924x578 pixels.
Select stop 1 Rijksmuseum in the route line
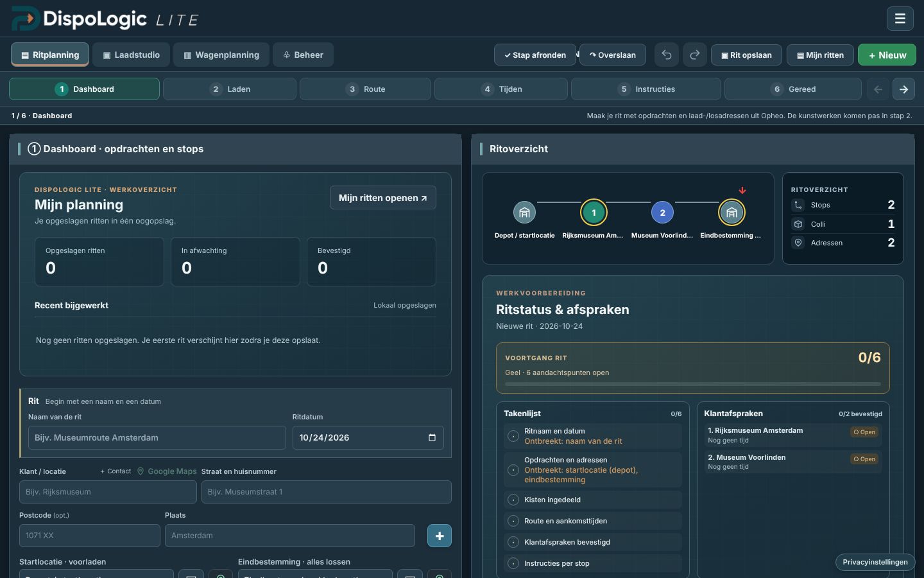pos(594,213)
